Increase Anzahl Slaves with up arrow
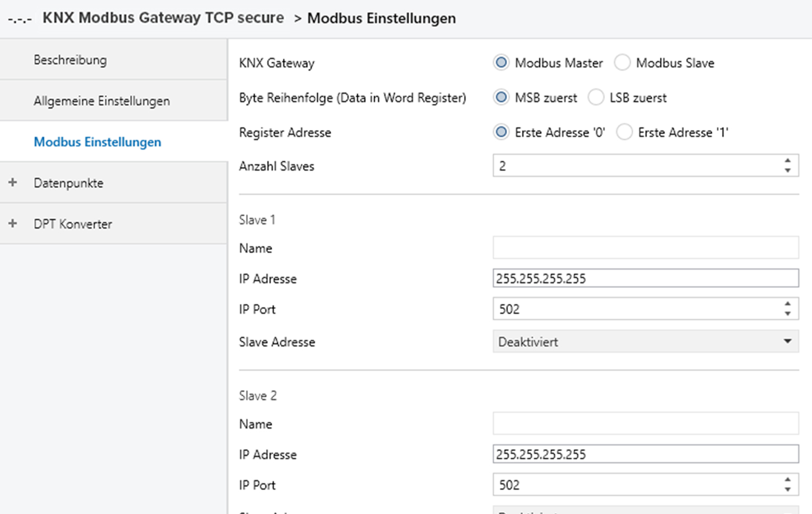 click(x=788, y=161)
